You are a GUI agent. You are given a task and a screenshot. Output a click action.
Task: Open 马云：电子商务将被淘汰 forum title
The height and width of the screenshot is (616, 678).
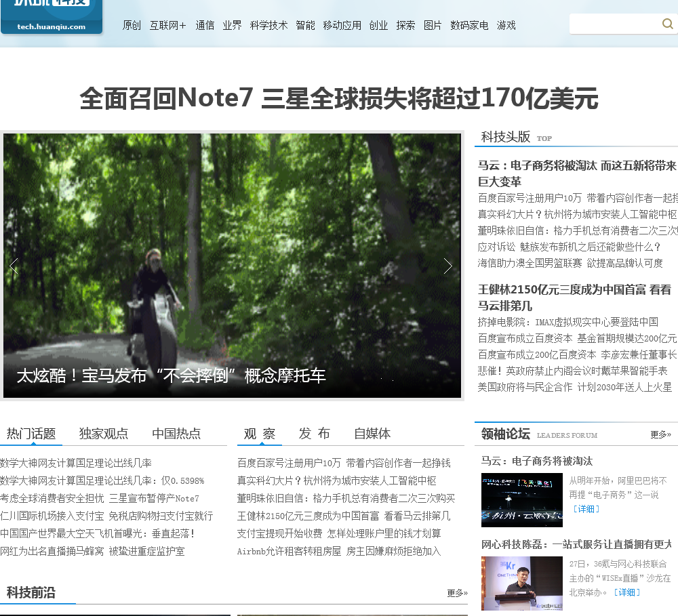pos(536,461)
